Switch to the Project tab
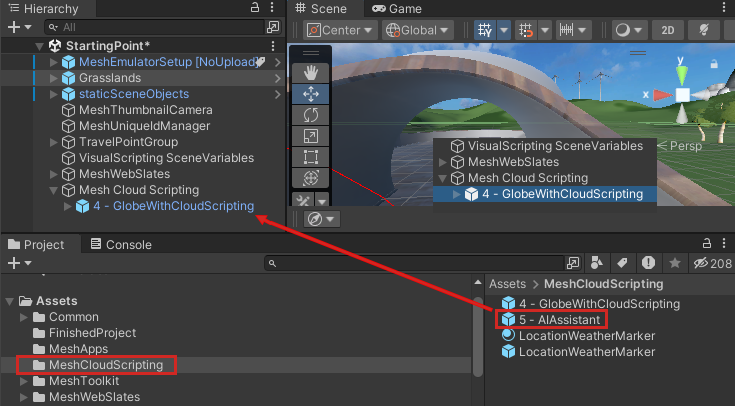The height and width of the screenshot is (406, 735). pos(37,244)
